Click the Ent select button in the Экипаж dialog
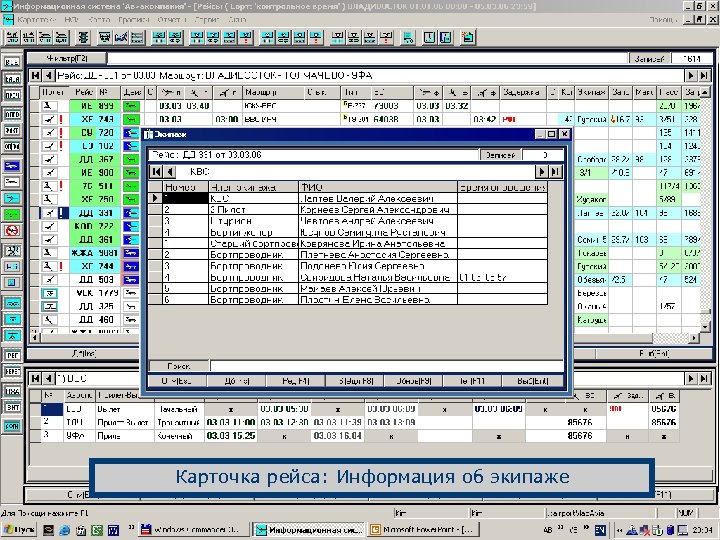 point(533,381)
